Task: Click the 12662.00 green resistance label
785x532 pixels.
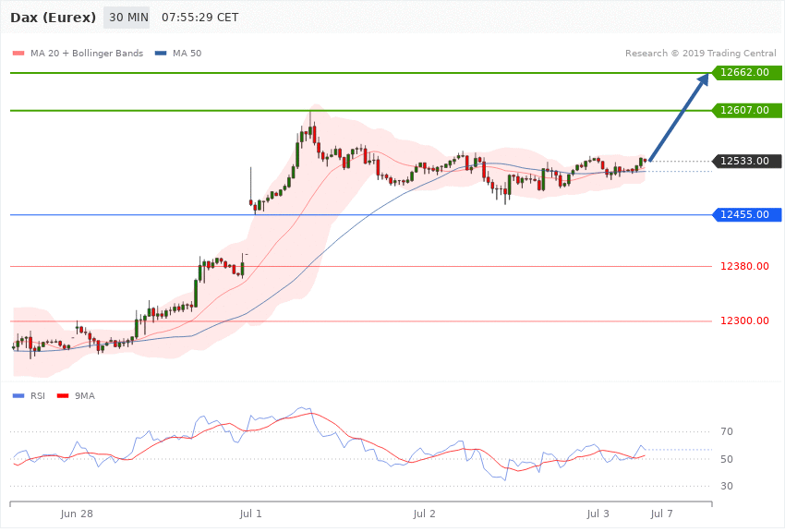Action: [x=747, y=73]
